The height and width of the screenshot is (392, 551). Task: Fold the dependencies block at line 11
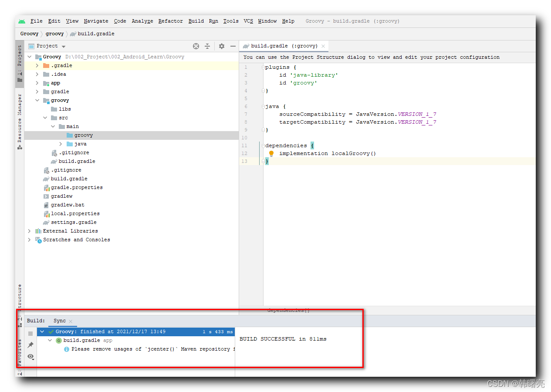pos(263,146)
